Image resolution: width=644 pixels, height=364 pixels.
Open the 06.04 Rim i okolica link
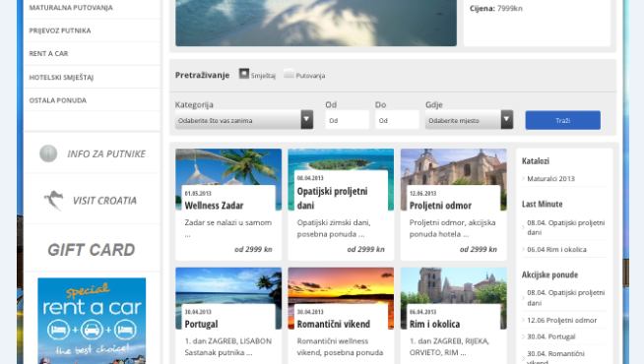pyautogui.click(x=556, y=249)
